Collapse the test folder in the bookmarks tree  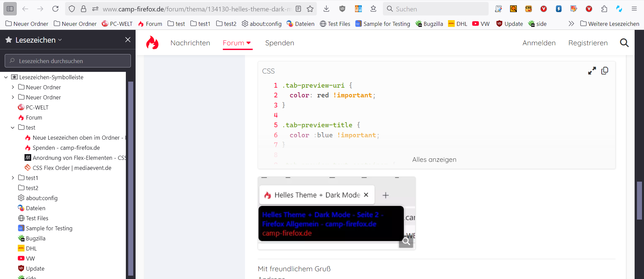(x=13, y=128)
